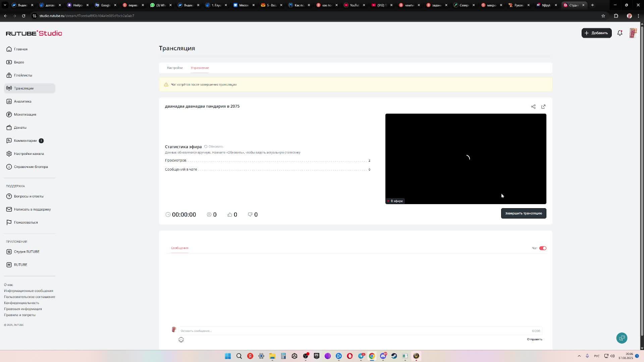
Task: Click the notifications bell icon
Action: 620,33
